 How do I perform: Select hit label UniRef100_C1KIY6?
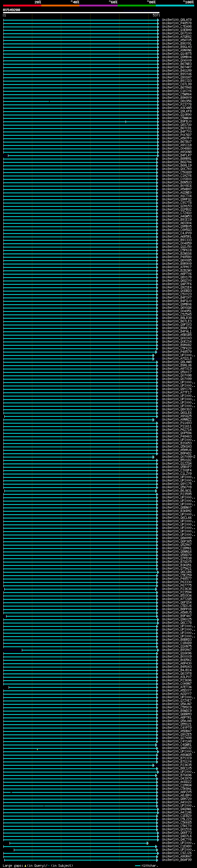point(177,91)
